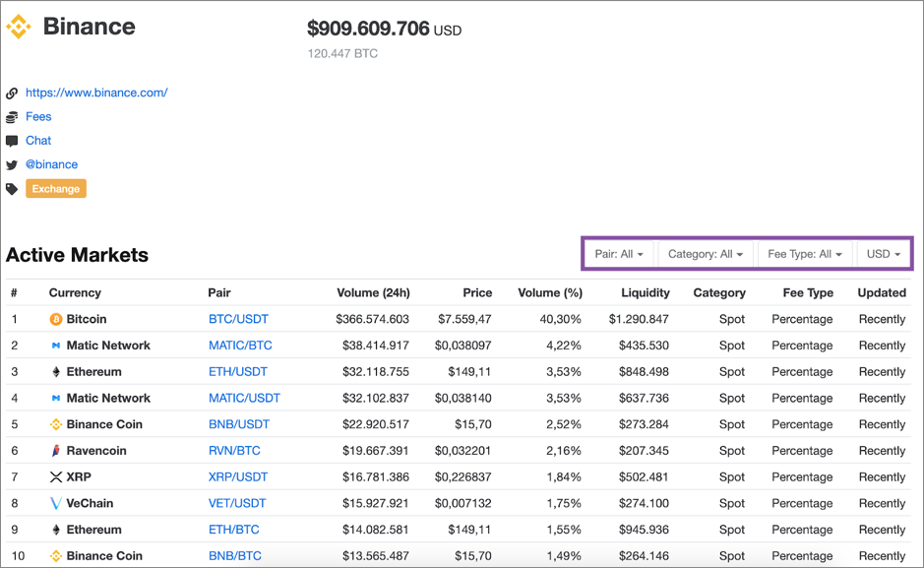Click the XRP icon in row 7
This screenshot has height=568, width=924.
point(56,476)
